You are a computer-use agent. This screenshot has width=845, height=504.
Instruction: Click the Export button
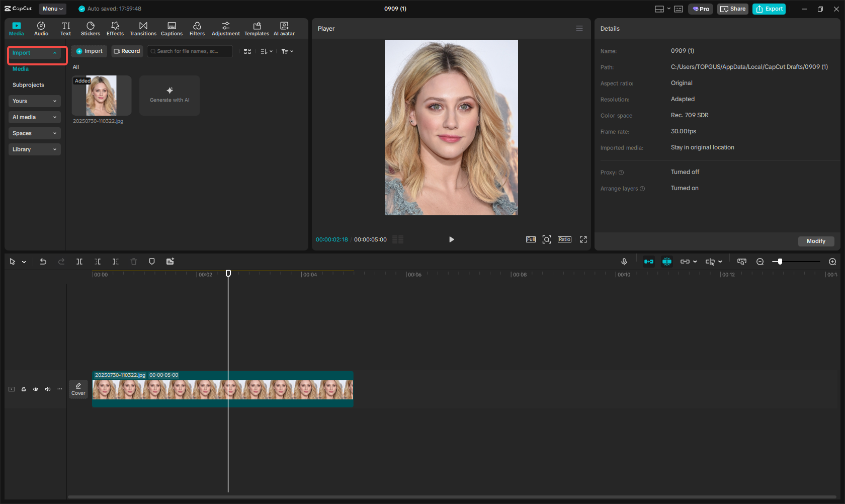pos(769,9)
